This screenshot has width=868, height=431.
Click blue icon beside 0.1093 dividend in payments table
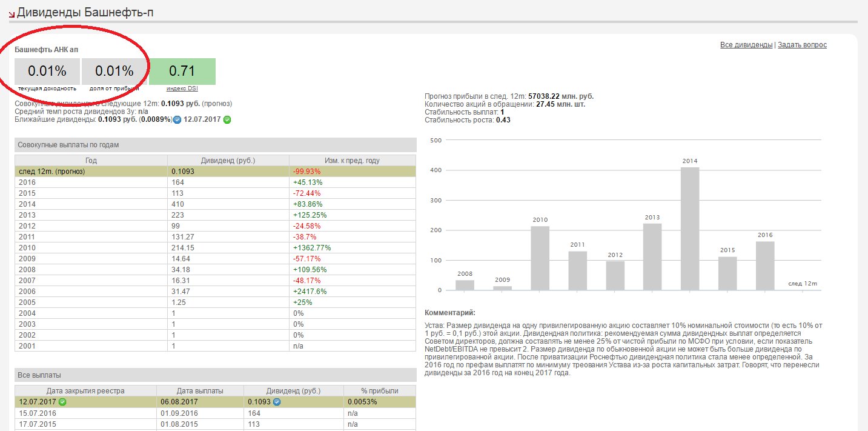(x=277, y=402)
